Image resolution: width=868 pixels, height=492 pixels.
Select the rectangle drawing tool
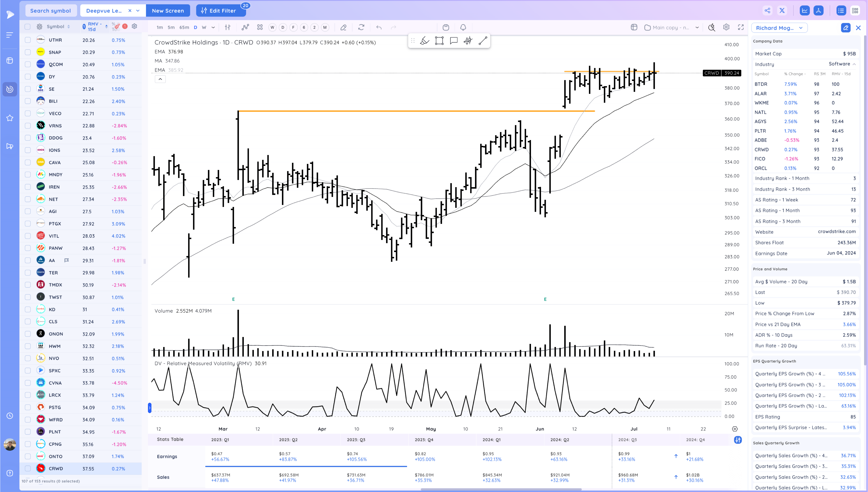(x=439, y=41)
